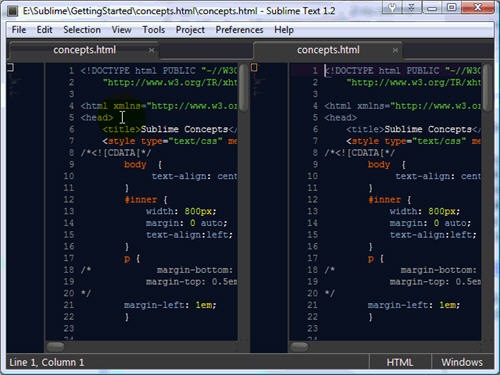Click 'margin: 0 auto;' in the right pane
500x375 pixels.
click(430, 223)
